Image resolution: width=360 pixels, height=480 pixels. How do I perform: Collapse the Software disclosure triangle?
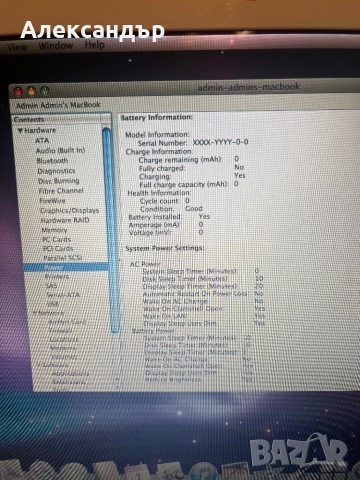[x=39, y=365]
